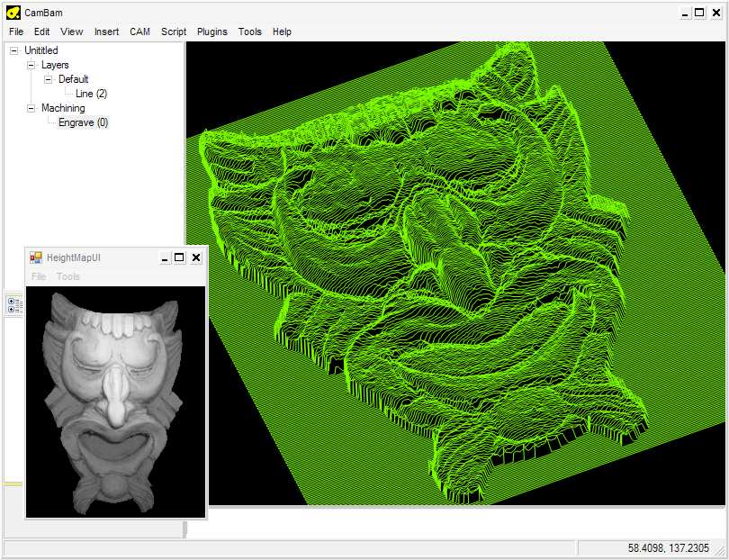This screenshot has height=560, width=729.
Task: Open the Insert menu
Action: pos(106,32)
